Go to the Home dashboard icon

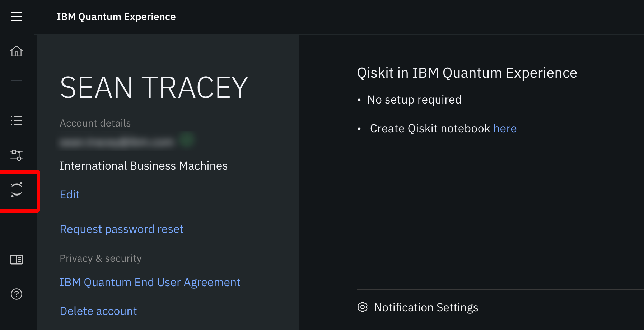point(17,51)
